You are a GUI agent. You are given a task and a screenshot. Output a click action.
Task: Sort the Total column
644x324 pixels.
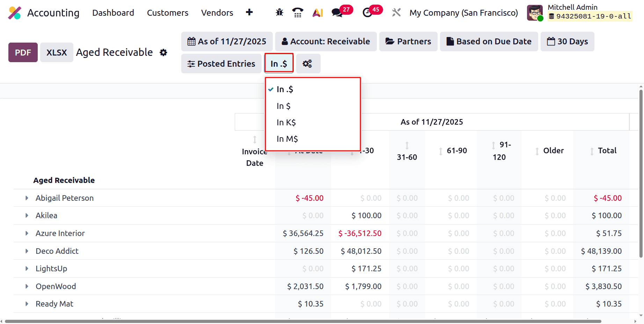[x=592, y=151]
